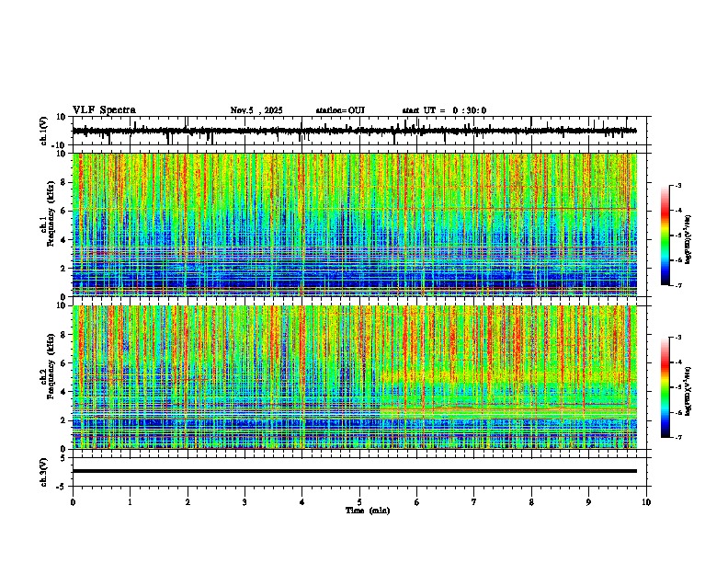Click time axis tick label "1"
This screenshot has width=728, height=563.
[130, 502]
